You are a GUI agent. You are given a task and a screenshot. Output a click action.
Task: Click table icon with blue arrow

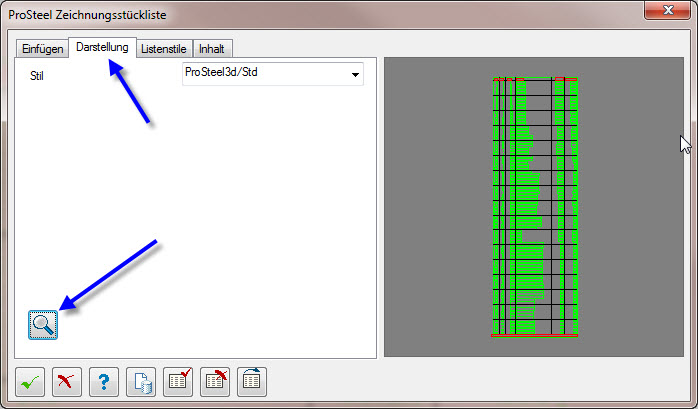252,382
